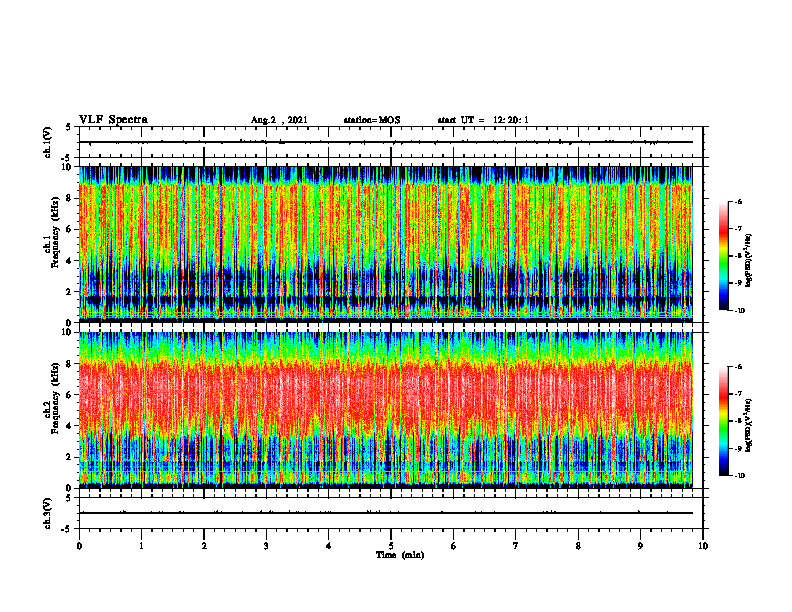The image size is (792, 612).
Task: Click the "-7" label on ch.1 colorbar
Action: [738, 229]
